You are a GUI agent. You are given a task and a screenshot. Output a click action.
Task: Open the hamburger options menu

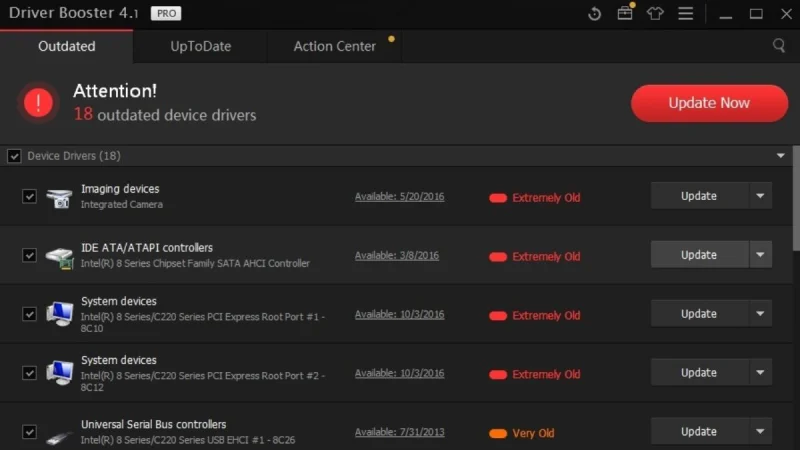click(x=686, y=14)
